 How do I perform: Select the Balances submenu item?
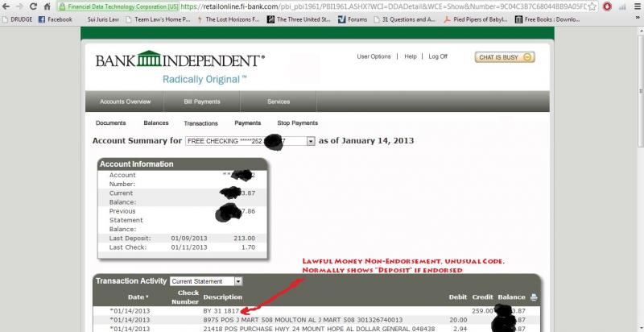click(155, 123)
